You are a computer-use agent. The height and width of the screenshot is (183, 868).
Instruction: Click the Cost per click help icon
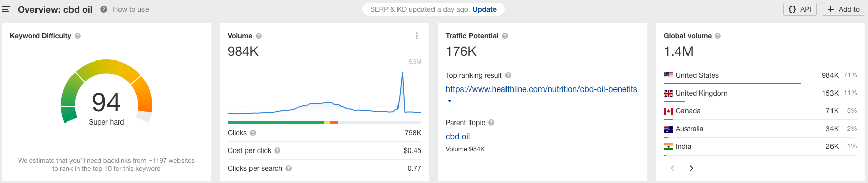pyautogui.click(x=277, y=150)
